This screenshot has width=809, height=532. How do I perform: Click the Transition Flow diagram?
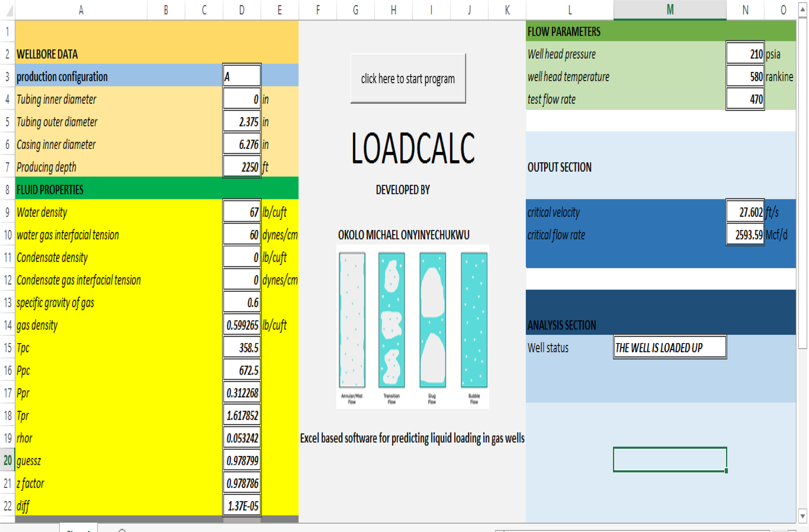coord(392,319)
